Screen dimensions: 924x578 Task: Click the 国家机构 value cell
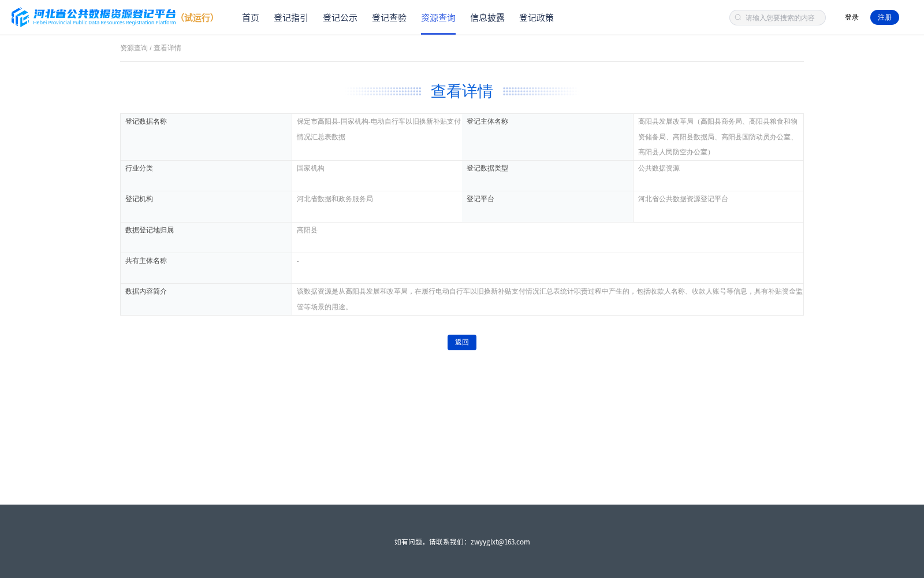point(377,176)
